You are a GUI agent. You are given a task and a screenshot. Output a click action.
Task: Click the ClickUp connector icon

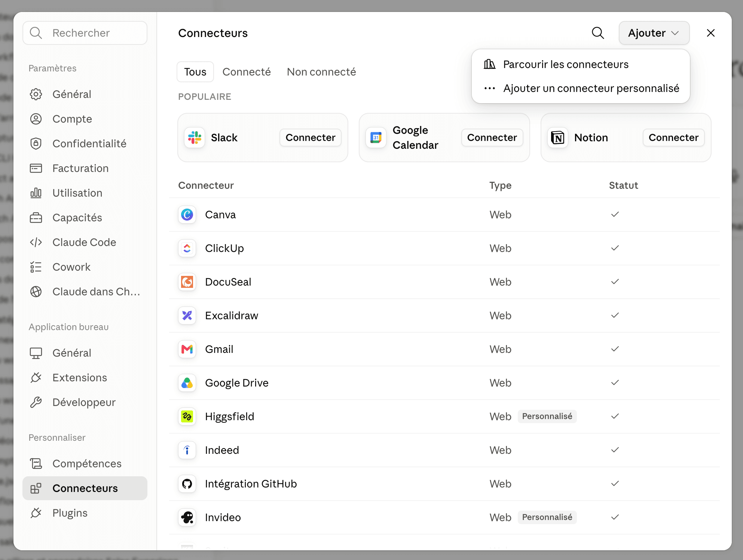[x=187, y=248]
